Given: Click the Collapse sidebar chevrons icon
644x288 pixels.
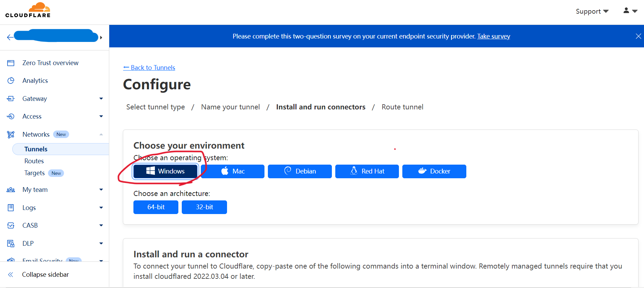Looking at the screenshot, I should [11, 275].
